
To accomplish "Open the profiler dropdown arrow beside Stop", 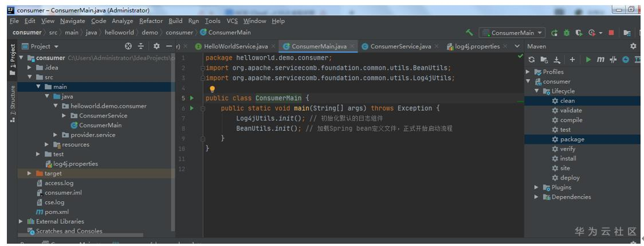I will pos(600,33).
